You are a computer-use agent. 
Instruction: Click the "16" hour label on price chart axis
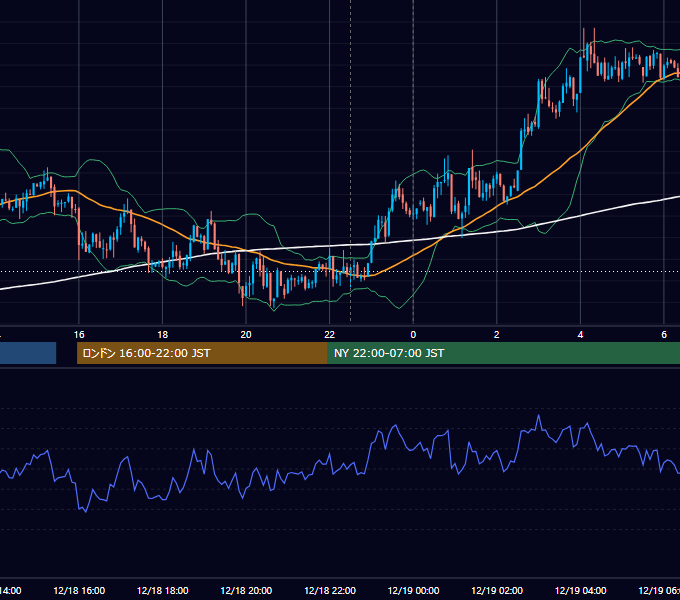(x=79, y=335)
